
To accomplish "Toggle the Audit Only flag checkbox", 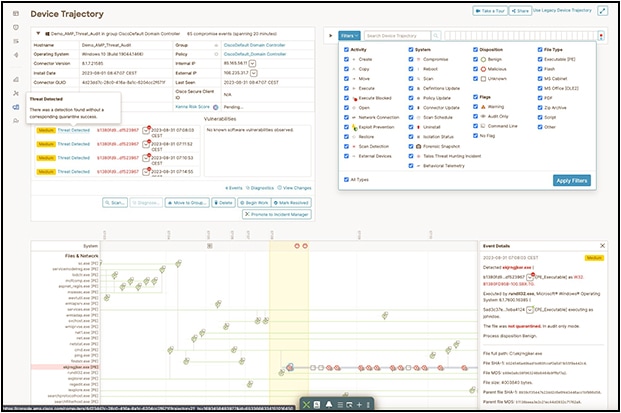I will pyautogui.click(x=475, y=116).
